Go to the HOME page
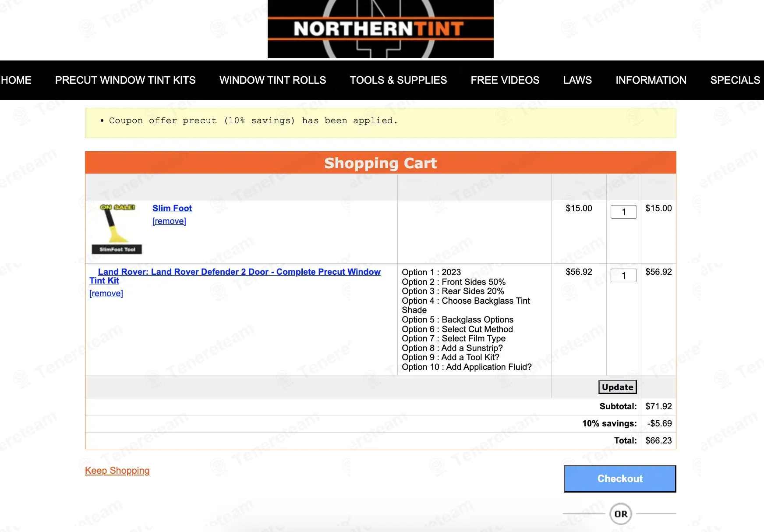The image size is (764, 532). pos(16,80)
